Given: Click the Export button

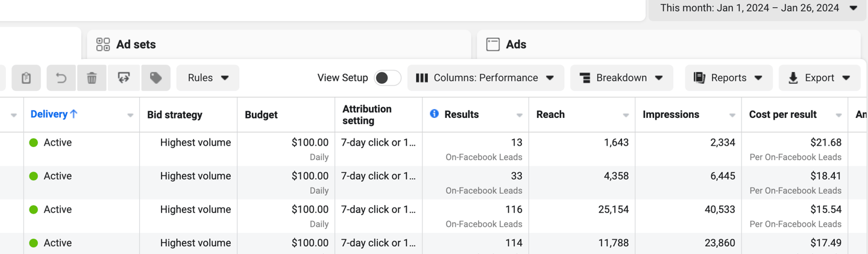Looking at the screenshot, I should [819, 78].
